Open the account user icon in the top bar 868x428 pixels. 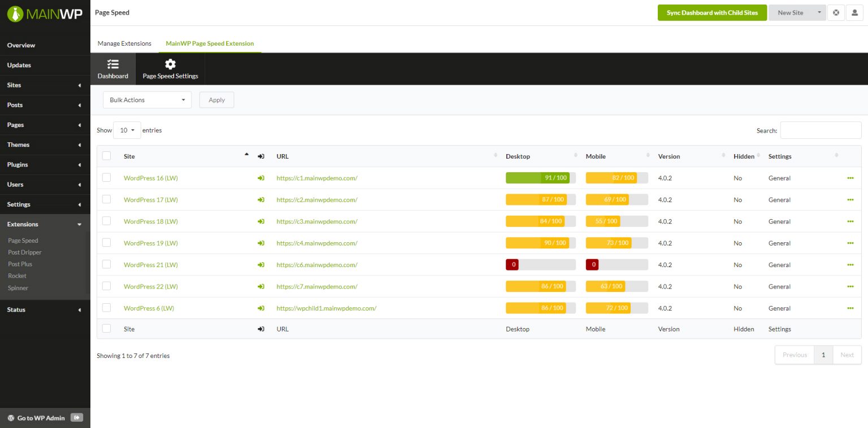855,12
